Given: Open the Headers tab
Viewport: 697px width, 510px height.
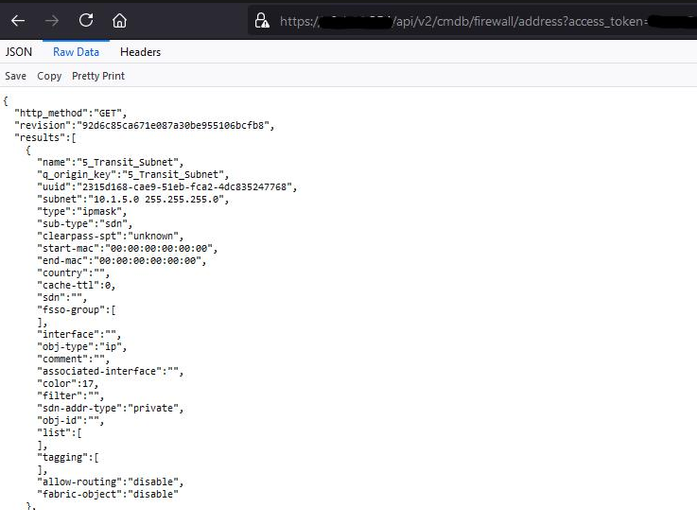Looking at the screenshot, I should coord(140,52).
